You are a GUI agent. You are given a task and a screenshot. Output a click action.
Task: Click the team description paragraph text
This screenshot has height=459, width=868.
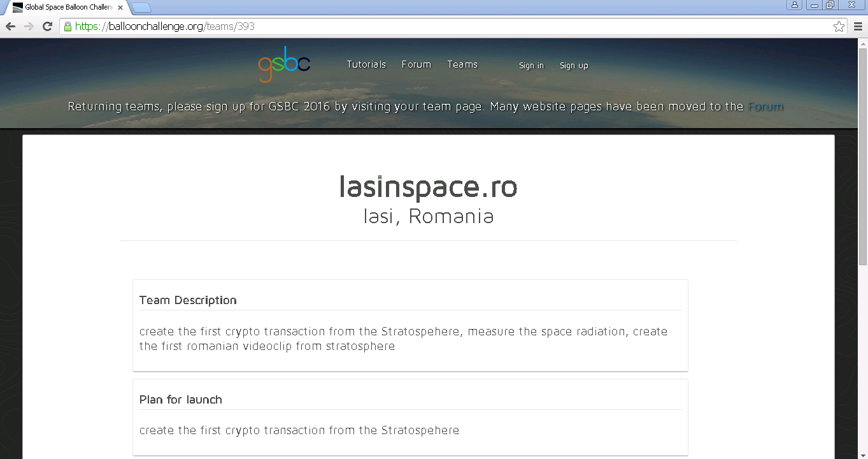click(x=404, y=339)
